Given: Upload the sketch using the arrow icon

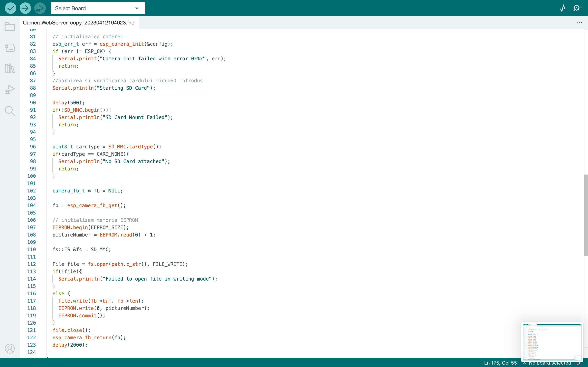Looking at the screenshot, I should pos(25,8).
